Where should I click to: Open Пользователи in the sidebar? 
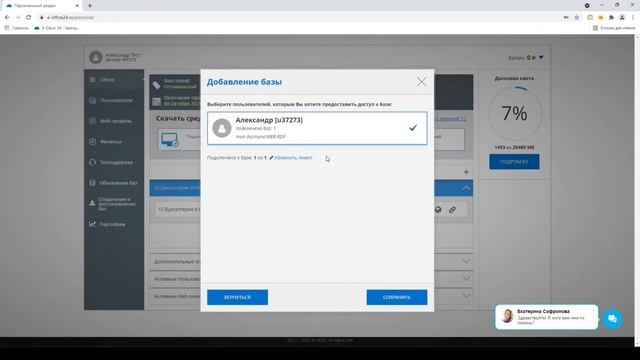click(116, 100)
